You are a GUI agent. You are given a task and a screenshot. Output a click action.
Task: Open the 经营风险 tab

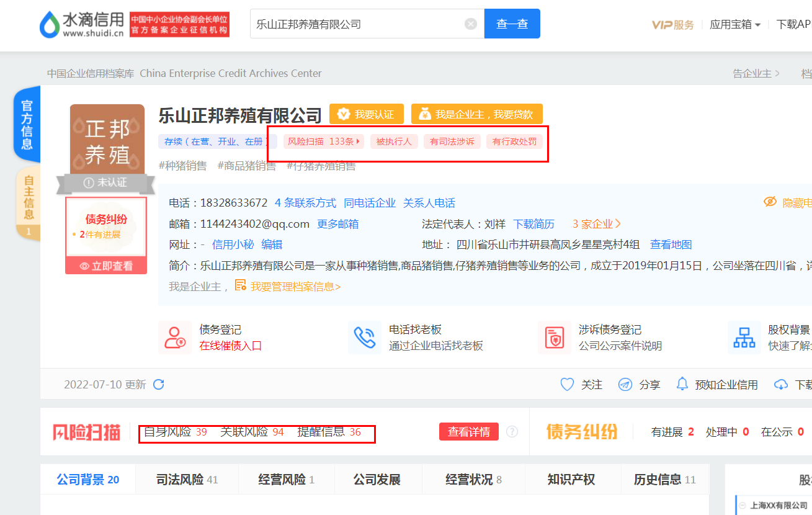click(286, 480)
